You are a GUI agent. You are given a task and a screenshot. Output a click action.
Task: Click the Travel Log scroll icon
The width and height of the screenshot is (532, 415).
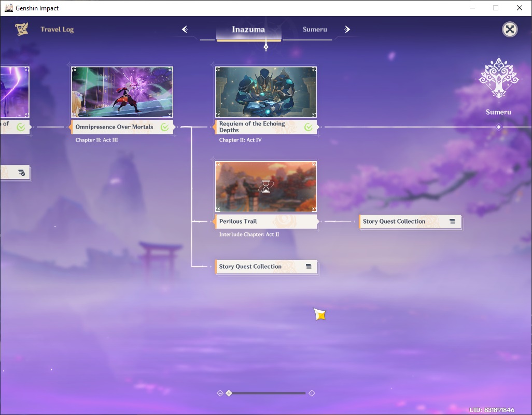pos(22,30)
